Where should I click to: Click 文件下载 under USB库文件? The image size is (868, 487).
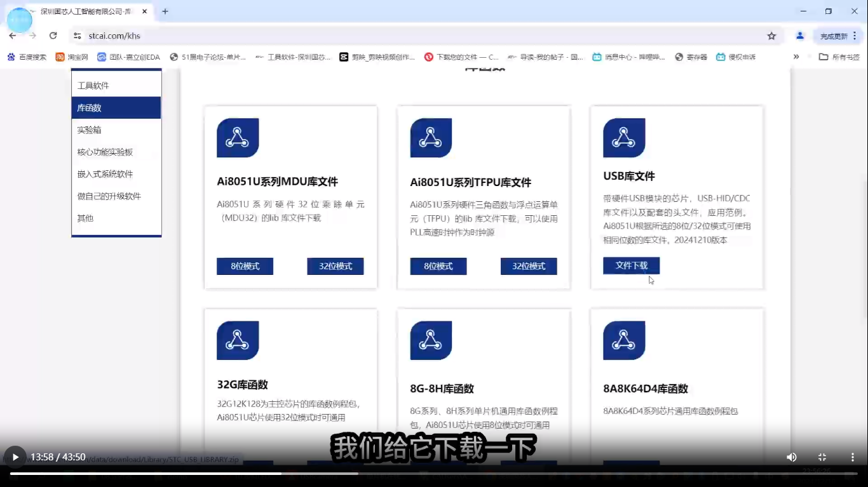point(632,265)
